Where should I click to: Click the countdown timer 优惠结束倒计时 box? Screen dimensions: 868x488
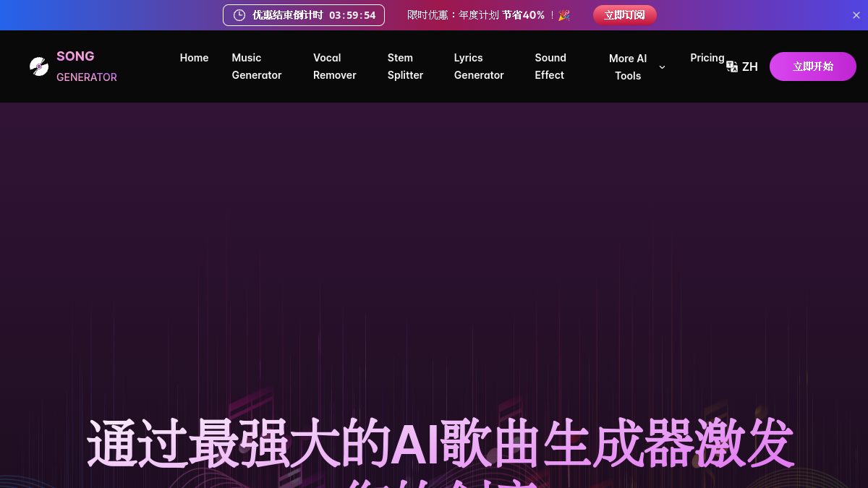point(304,15)
